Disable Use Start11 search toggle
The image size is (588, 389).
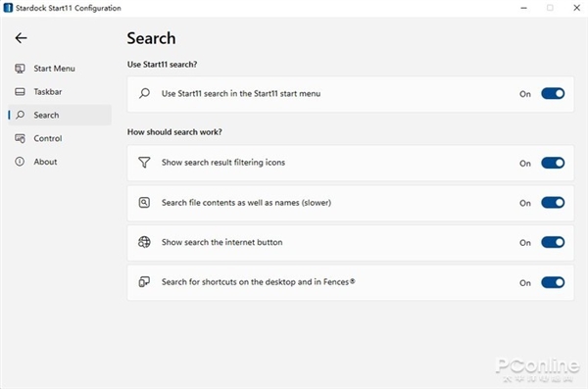(553, 93)
